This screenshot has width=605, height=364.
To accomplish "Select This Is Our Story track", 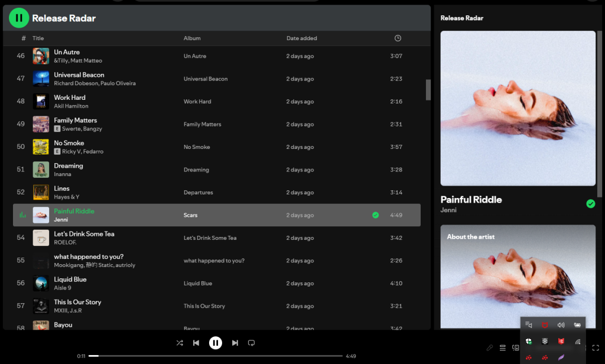I will [x=77, y=302].
